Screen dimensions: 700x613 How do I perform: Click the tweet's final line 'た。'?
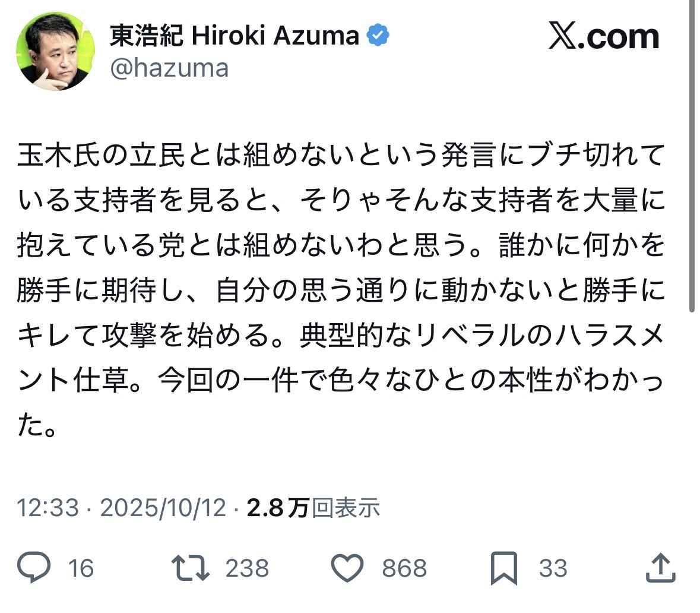37,426
